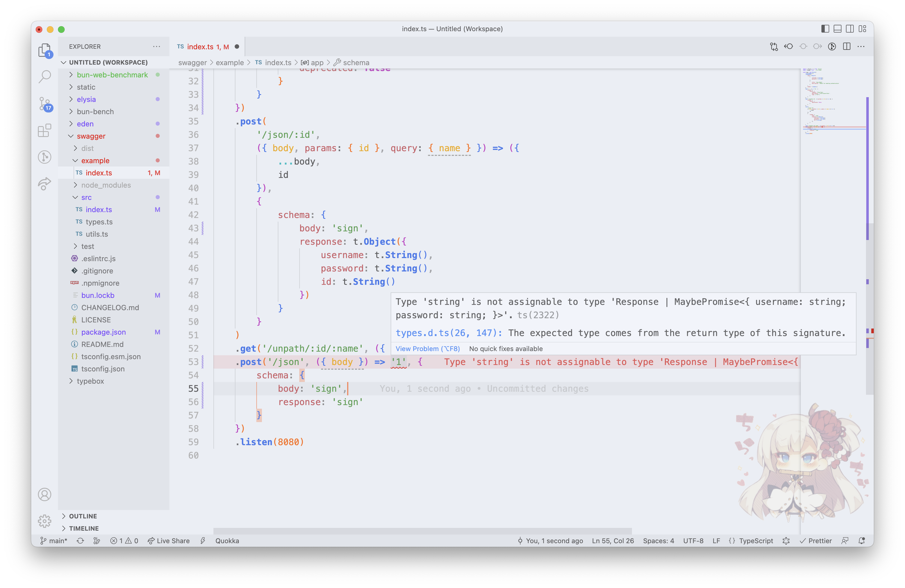
Task: Click the open changes with previous revision icon
Action: (x=788, y=46)
